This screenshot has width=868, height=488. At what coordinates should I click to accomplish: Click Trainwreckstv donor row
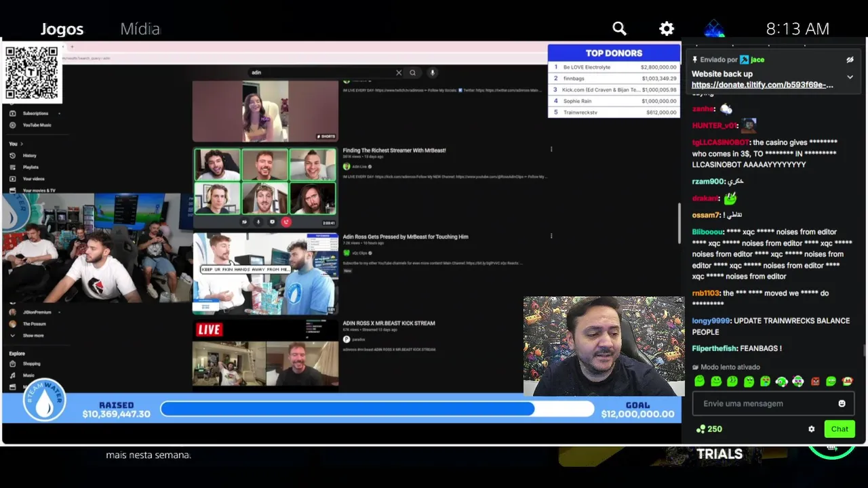point(614,112)
